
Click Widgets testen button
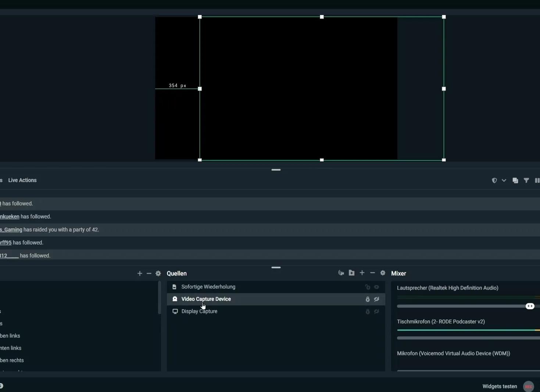pos(500,386)
